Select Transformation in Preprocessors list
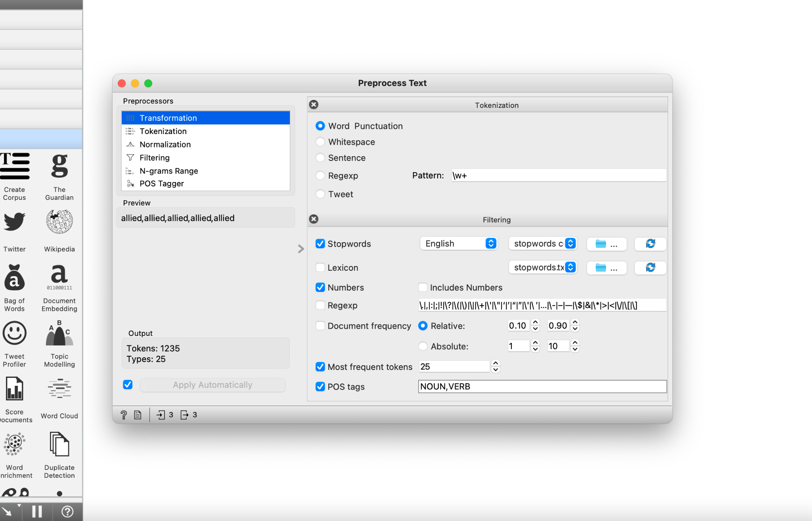Image resolution: width=812 pixels, height=521 pixels. tap(205, 118)
